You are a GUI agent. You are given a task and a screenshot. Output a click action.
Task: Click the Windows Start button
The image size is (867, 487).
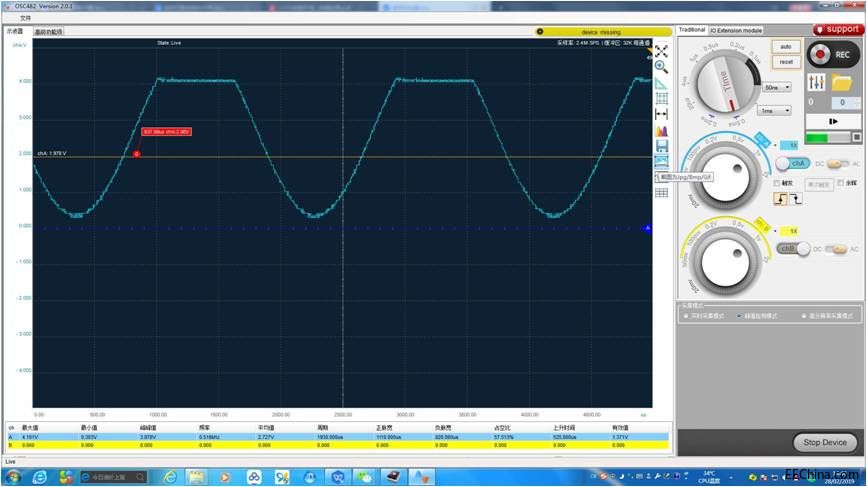click(13, 476)
